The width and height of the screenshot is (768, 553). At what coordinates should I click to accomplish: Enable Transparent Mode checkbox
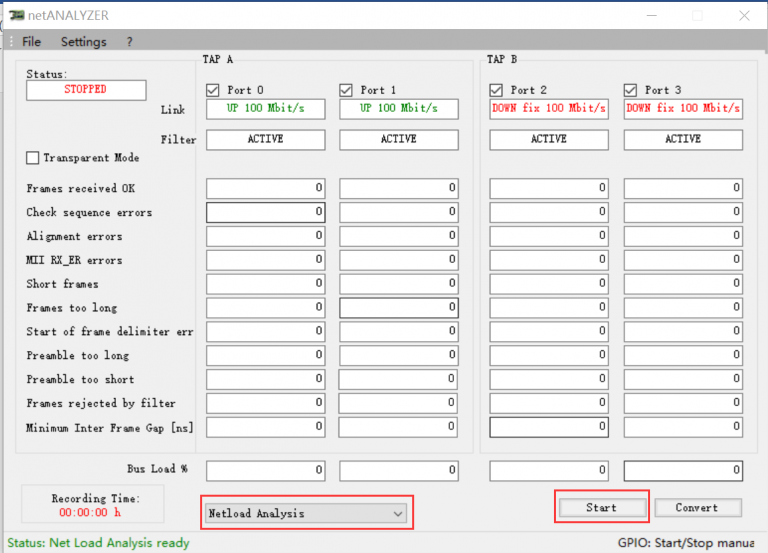pos(33,158)
